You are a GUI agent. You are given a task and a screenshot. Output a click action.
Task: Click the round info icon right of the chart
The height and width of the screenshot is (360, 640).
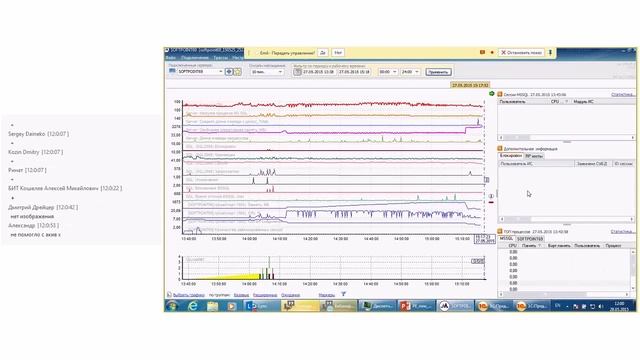491,196
